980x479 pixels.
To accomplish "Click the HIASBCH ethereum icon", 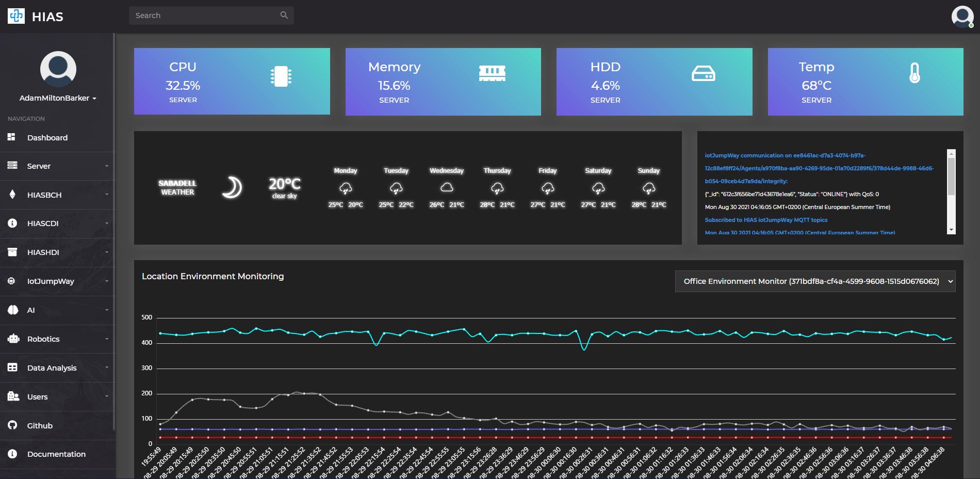I will click(x=12, y=195).
